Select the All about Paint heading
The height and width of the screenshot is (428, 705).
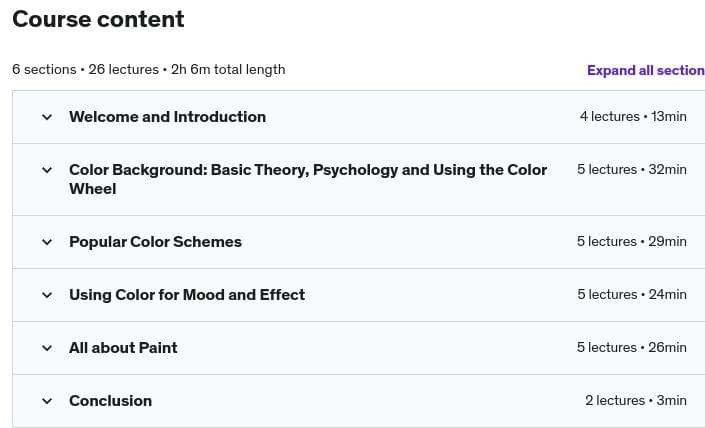click(x=123, y=348)
